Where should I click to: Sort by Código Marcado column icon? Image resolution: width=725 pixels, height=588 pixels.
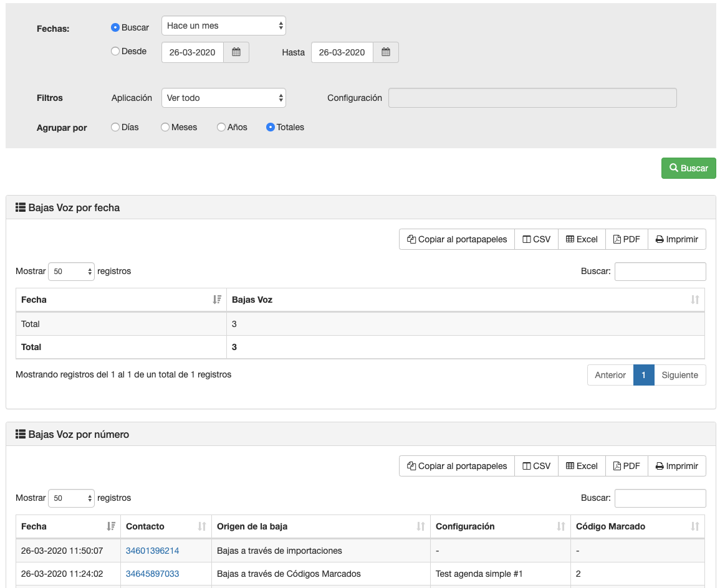pos(694,526)
